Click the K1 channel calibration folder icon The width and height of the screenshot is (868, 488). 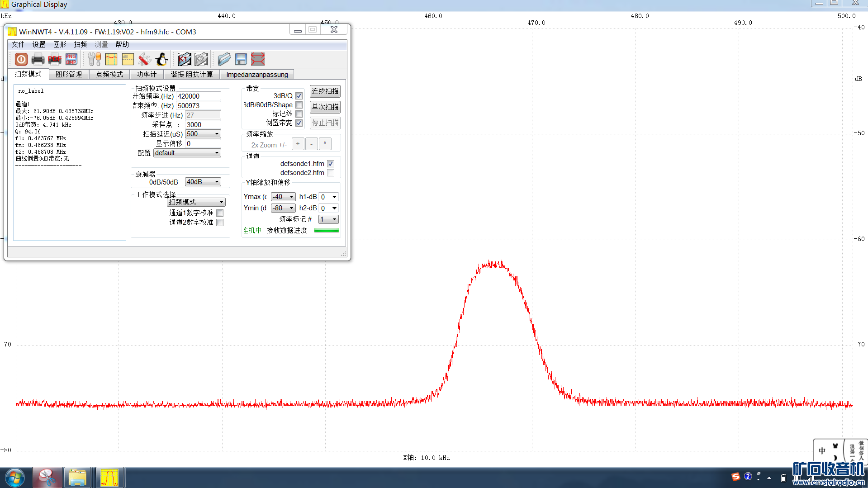[184, 59]
